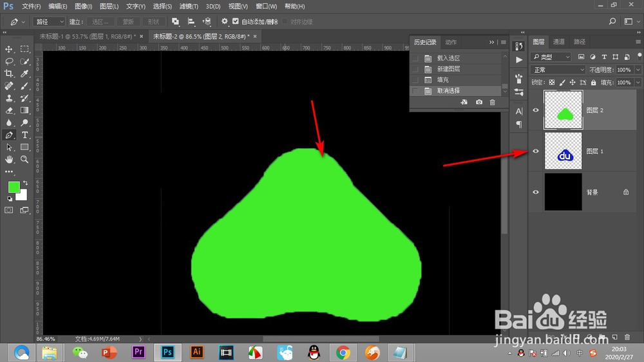The image size is (644, 362).
Task: Select the Path Selection tool
Action: pyautogui.click(x=8, y=147)
